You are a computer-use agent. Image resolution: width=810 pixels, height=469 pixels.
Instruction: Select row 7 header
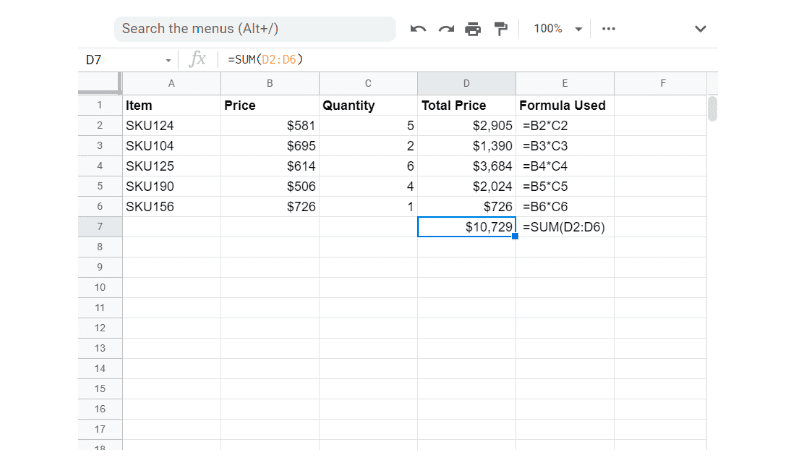99,227
